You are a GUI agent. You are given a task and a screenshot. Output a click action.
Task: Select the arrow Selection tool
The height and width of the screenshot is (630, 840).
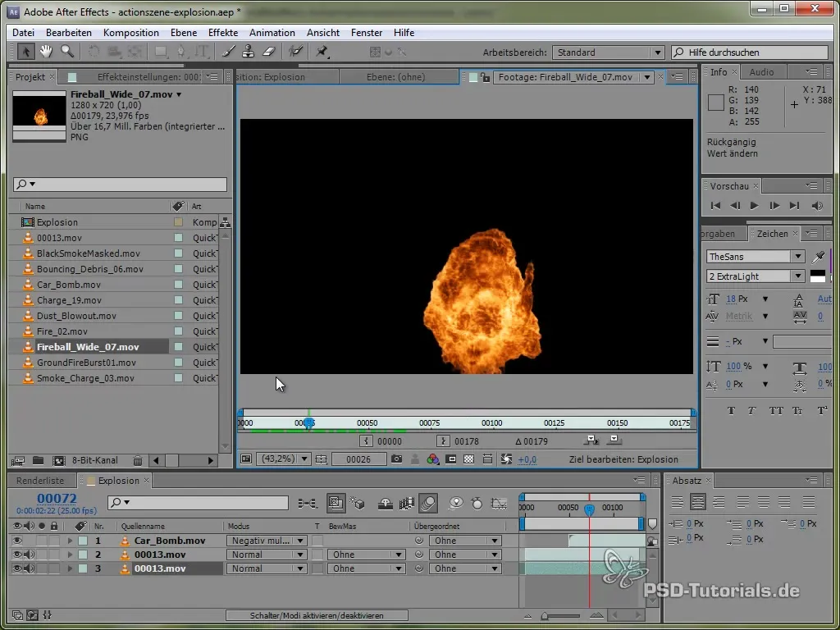[25, 52]
